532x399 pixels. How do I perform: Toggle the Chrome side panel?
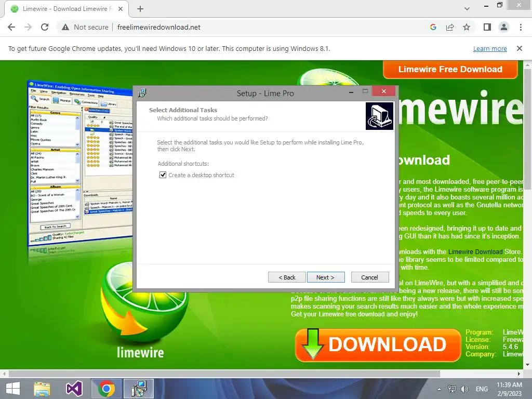487,27
